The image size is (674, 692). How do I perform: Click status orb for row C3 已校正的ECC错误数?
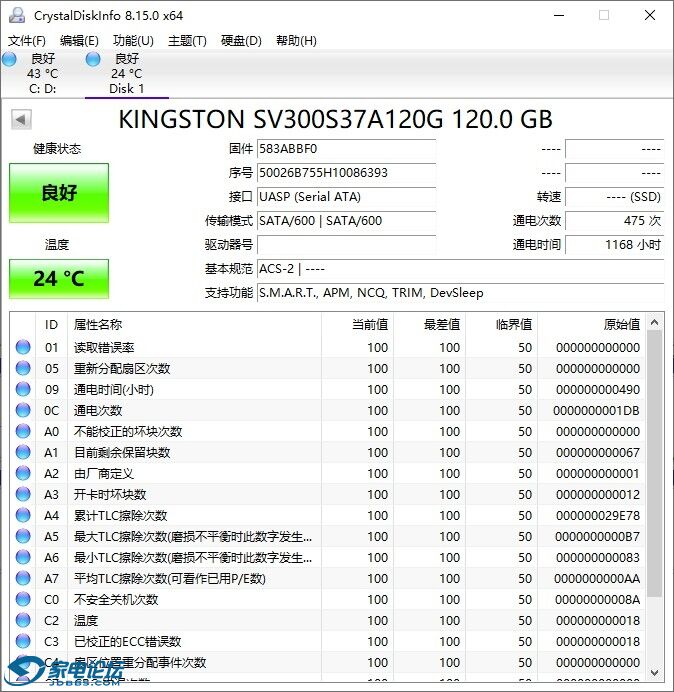click(x=23, y=641)
